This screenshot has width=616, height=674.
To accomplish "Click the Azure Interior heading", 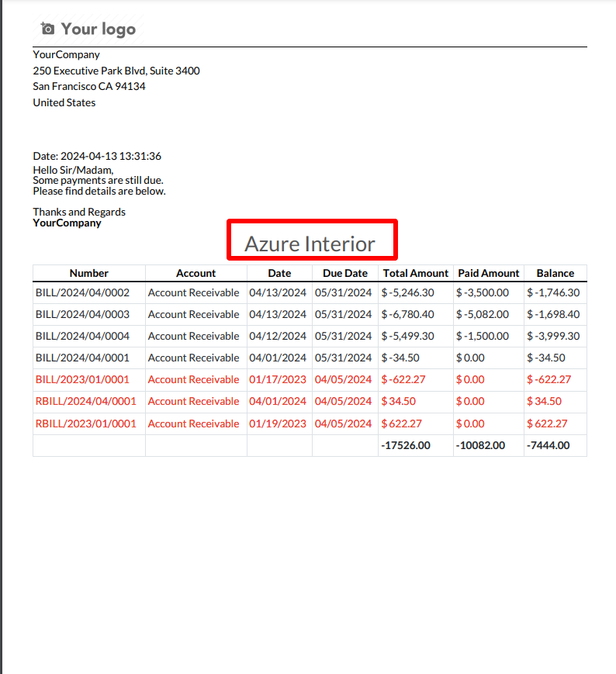I will (310, 244).
